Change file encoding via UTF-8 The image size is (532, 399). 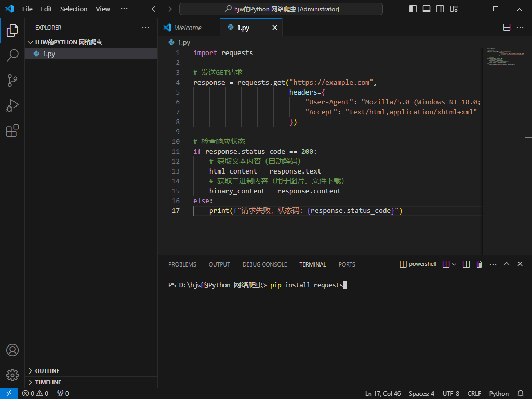450,394
